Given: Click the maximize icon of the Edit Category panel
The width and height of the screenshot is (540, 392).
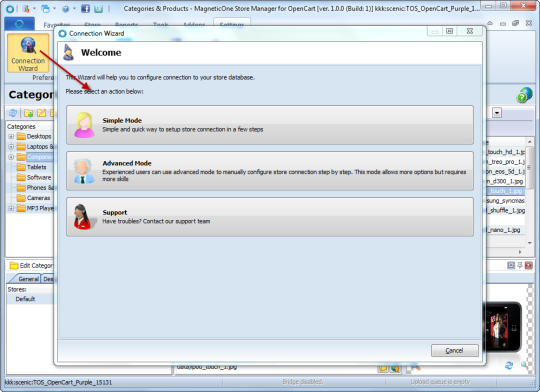Looking at the screenshot, I should (x=511, y=265).
